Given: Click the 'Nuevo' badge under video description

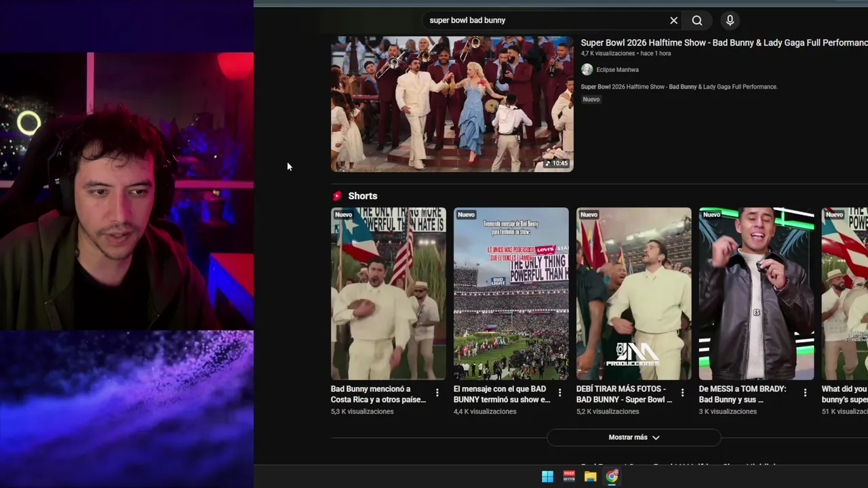Looking at the screenshot, I should pos(591,100).
